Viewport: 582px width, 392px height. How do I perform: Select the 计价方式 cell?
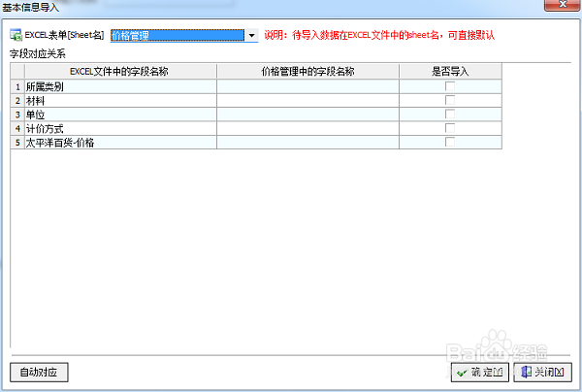[x=120, y=128]
